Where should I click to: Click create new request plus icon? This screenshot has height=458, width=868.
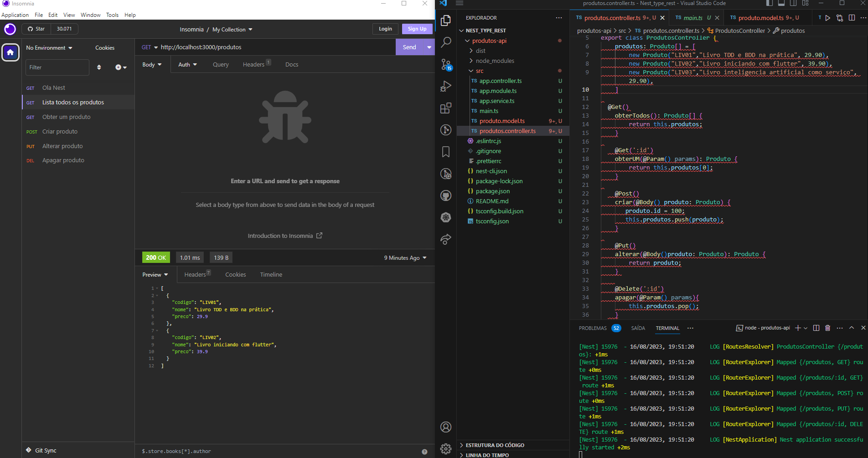point(121,67)
